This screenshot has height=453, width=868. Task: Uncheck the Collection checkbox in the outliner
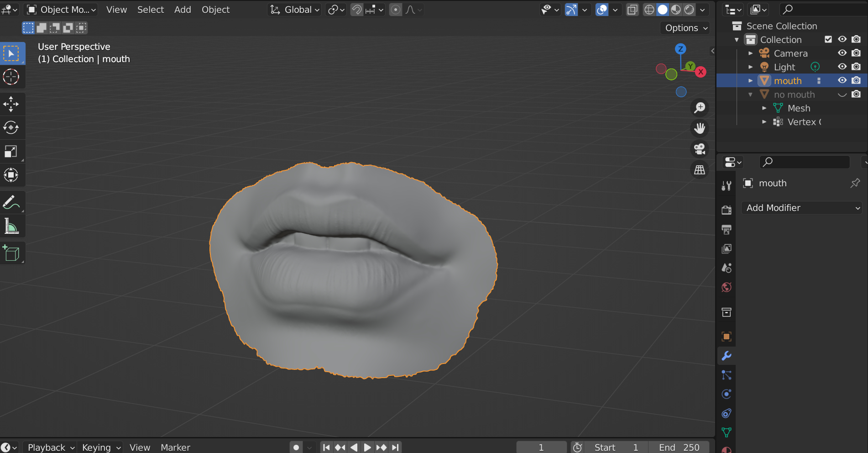(828, 39)
